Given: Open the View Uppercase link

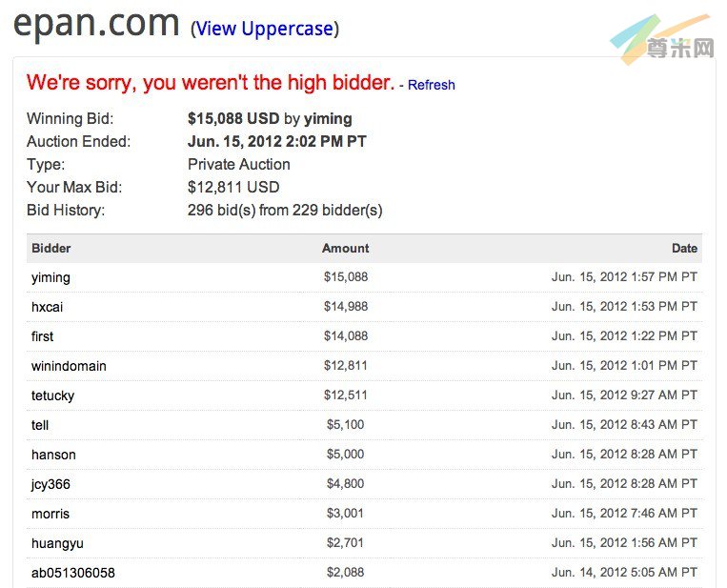Looking at the screenshot, I should point(265,30).
